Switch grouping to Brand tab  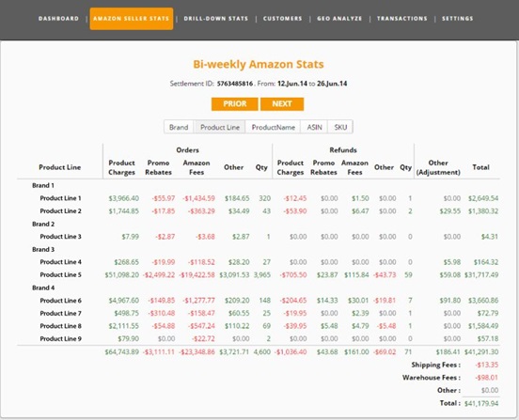coord(179,127)
